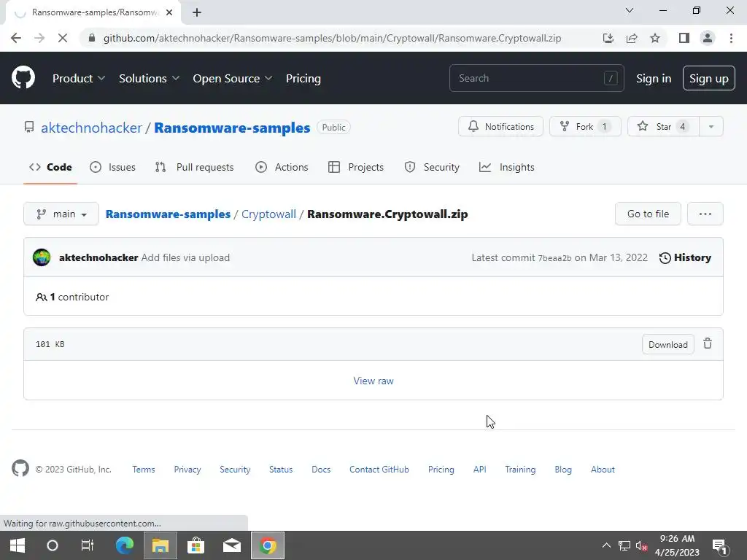
Task: Bookmark this page with the star icon
Action: point(655,38)
